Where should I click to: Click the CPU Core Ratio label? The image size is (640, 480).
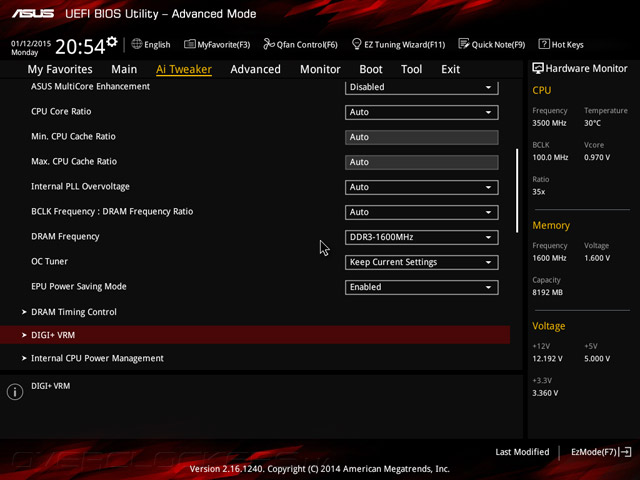[x=61, y=111]
